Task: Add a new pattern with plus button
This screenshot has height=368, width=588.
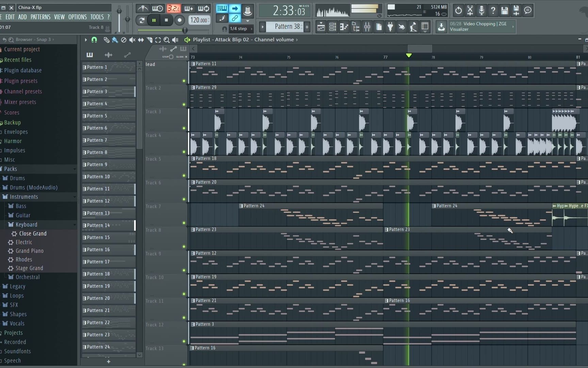Action: coord(307,27)
